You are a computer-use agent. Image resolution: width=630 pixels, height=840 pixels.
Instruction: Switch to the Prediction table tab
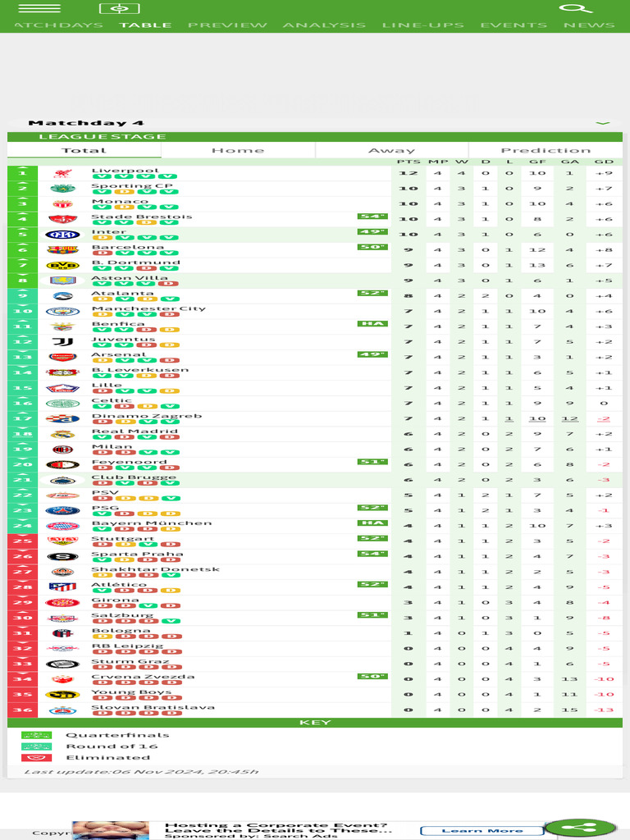(x=546, y=151)
